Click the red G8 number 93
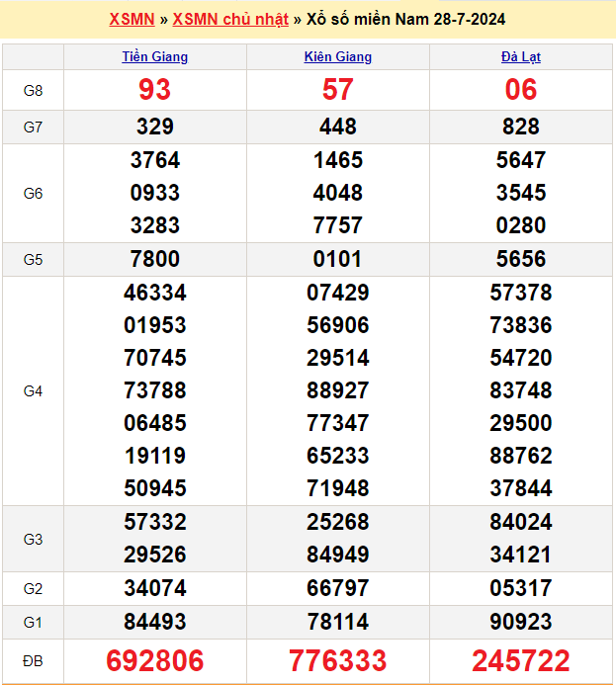 (x=155, y=90)
